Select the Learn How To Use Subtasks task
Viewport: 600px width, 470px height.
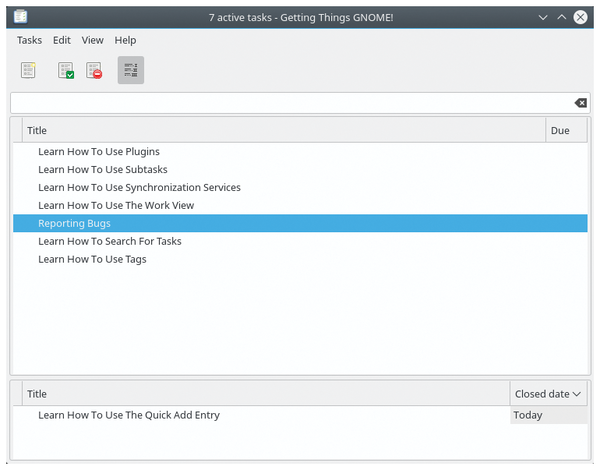300,170
